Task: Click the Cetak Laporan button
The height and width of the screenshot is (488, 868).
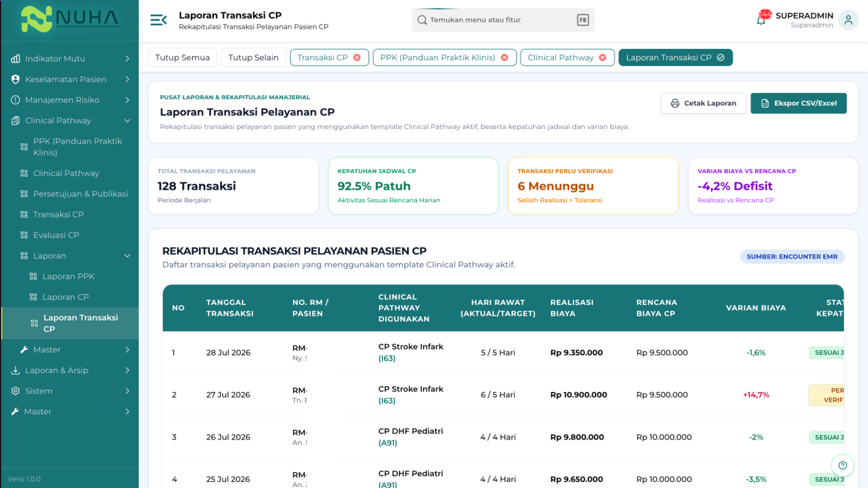Action: pyautogui.click(x=703, y=103)
